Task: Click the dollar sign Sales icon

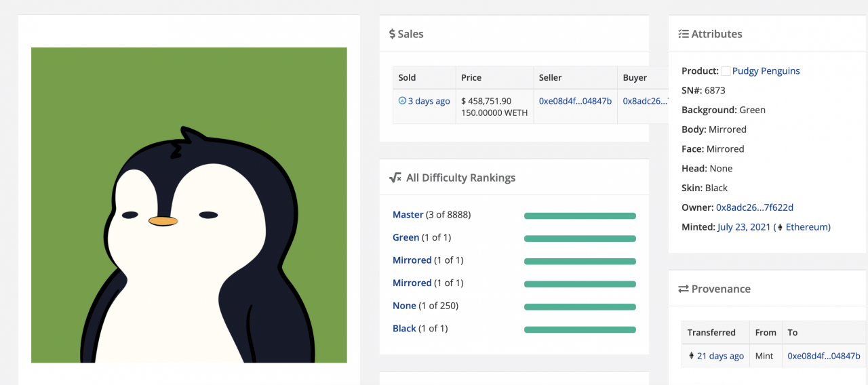Action: coord(392,34)
